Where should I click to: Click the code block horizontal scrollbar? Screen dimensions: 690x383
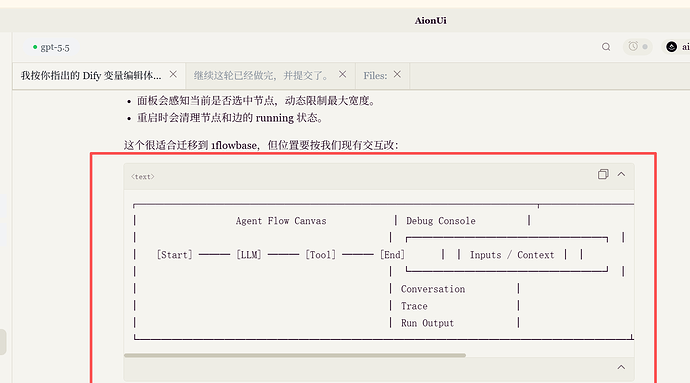[x=295, y=355]
